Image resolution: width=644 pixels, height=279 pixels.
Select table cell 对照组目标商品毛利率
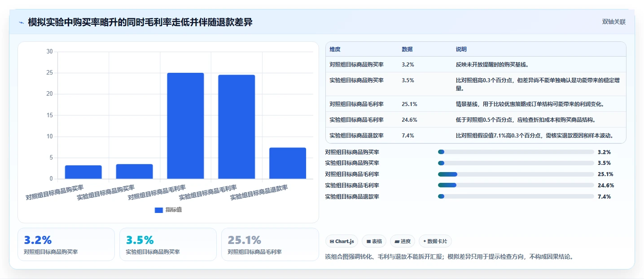point(357,104)
